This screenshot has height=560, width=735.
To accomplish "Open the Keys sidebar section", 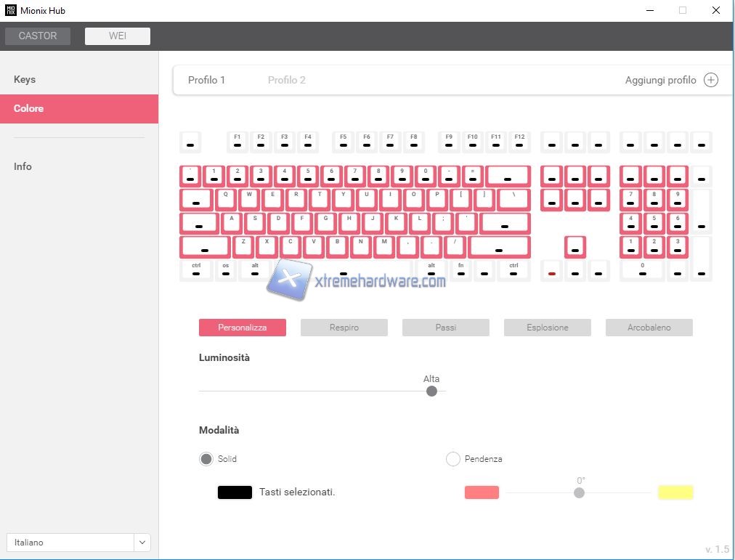I will coord(25,79).
